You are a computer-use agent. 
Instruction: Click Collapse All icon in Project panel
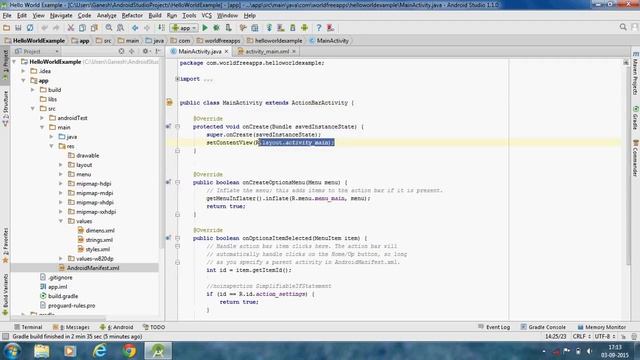[x=131, y=51]
